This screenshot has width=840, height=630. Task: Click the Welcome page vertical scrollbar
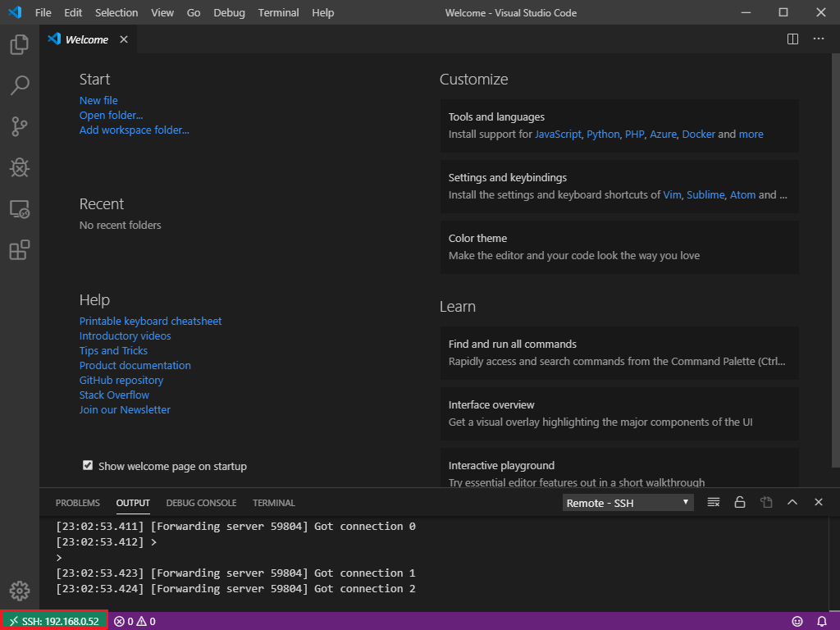pos(835,260)
